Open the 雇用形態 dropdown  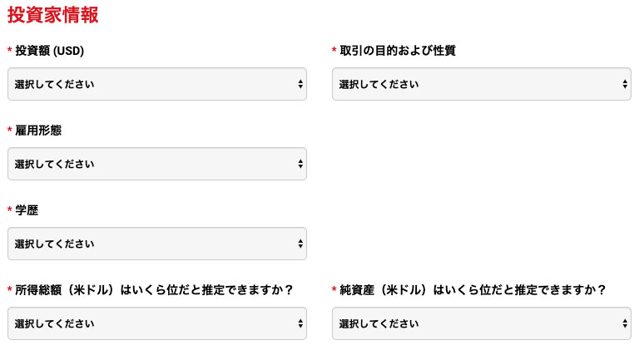tap(157, 164)
